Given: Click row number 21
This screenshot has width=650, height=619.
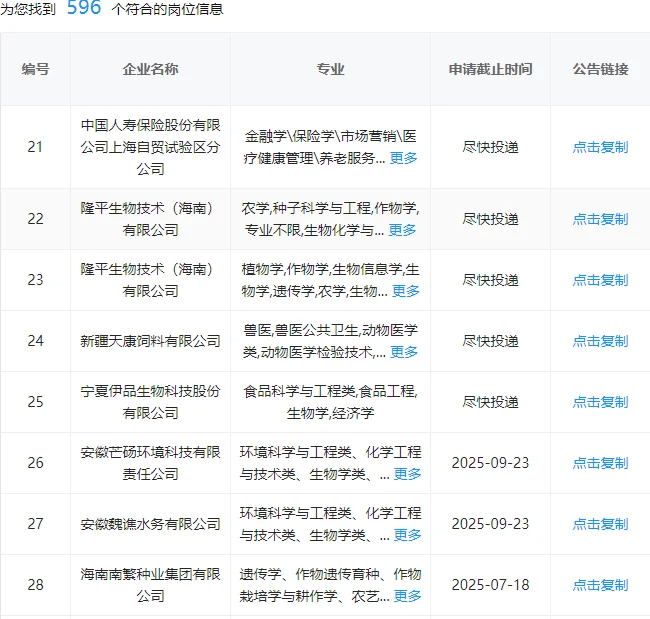Looking at the screenshot, I should pos(35,147).
